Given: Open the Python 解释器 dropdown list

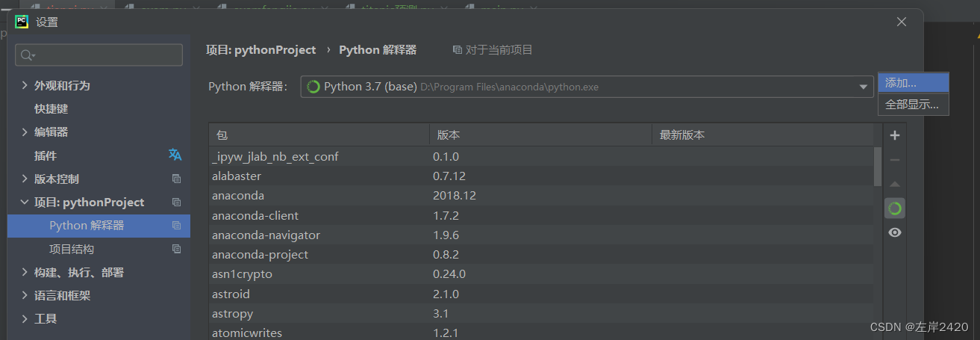Looking at the screenshot, I should click(864, 87).
